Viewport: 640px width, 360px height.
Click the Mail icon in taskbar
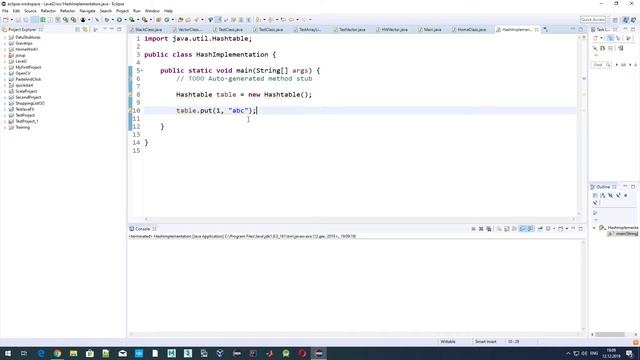coord(122,353)
